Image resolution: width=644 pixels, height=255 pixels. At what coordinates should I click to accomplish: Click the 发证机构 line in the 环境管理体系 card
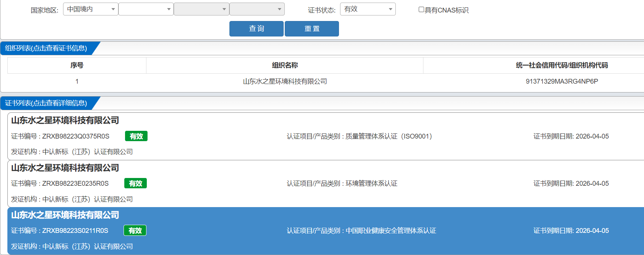click(x=72, y=199)
